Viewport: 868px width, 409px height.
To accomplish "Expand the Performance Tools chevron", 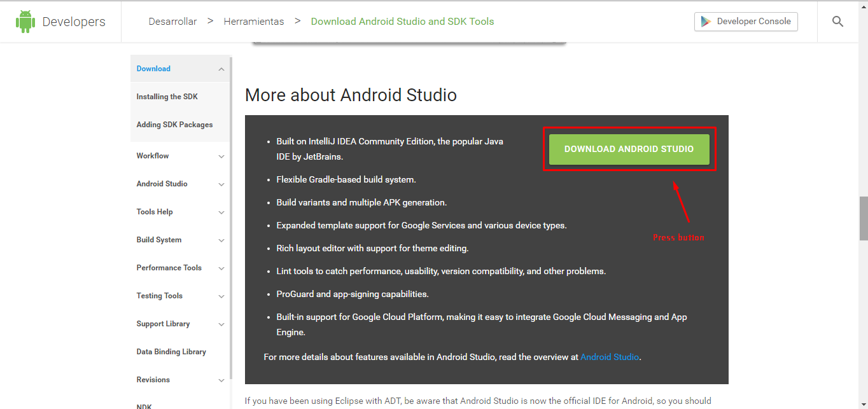I will [221, 268].
